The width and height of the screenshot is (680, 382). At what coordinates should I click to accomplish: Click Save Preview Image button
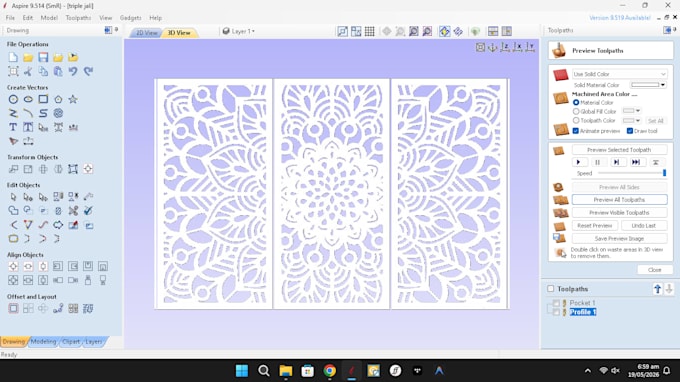619,239
